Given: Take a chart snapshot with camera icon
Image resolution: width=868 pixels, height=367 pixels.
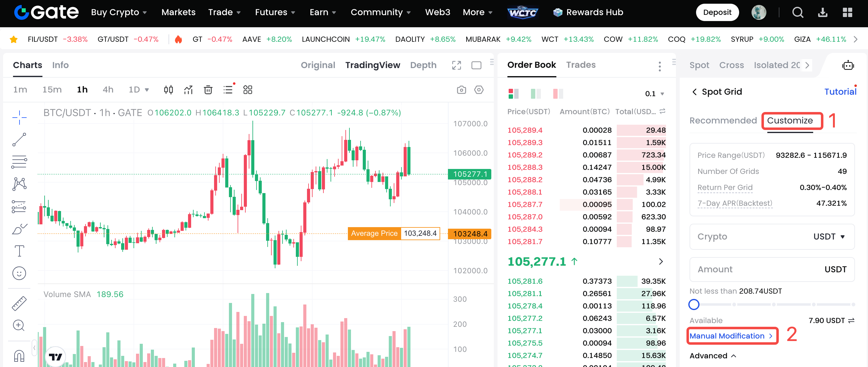Looking at the screenshot, I should point(461,89).
